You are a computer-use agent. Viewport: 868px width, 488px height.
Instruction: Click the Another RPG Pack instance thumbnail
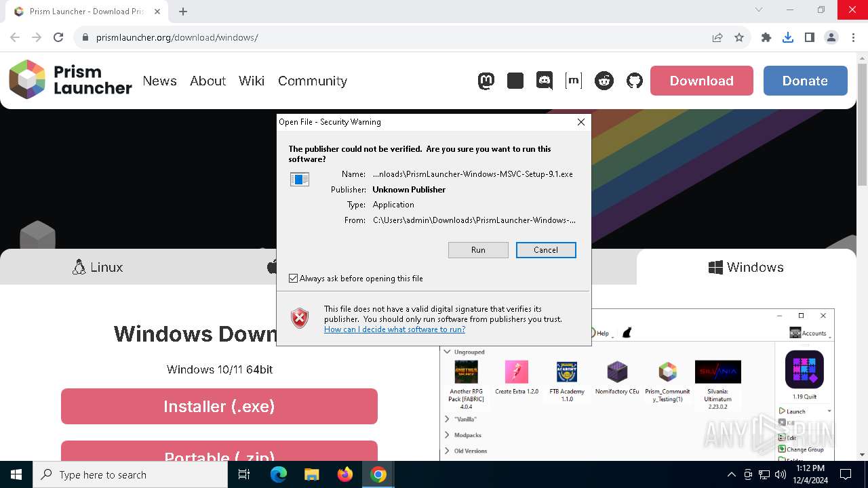tap(466, 371)
